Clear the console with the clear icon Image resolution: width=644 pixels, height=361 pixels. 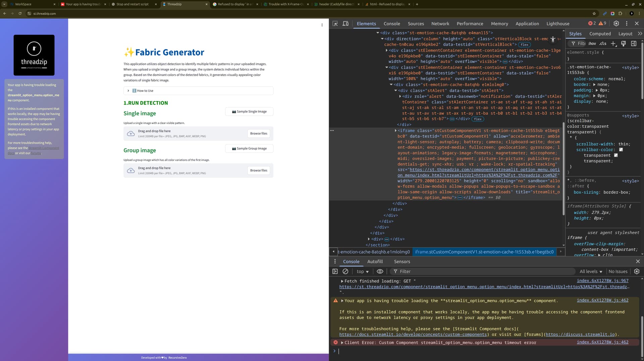tap(345, 272)
